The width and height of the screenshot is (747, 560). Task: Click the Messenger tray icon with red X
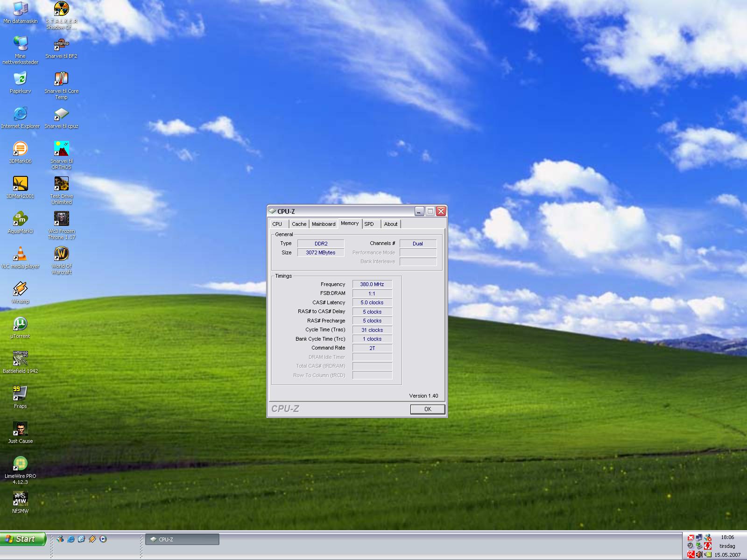(708, 538)
